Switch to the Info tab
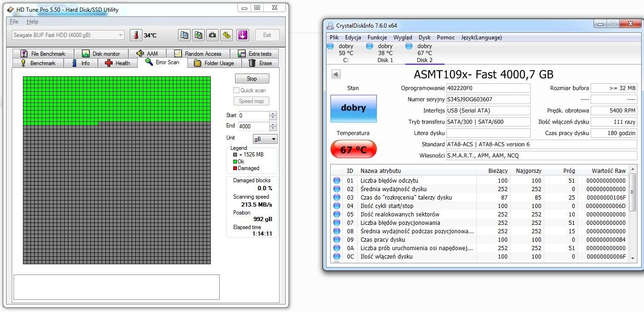 (x=81, y=63)
